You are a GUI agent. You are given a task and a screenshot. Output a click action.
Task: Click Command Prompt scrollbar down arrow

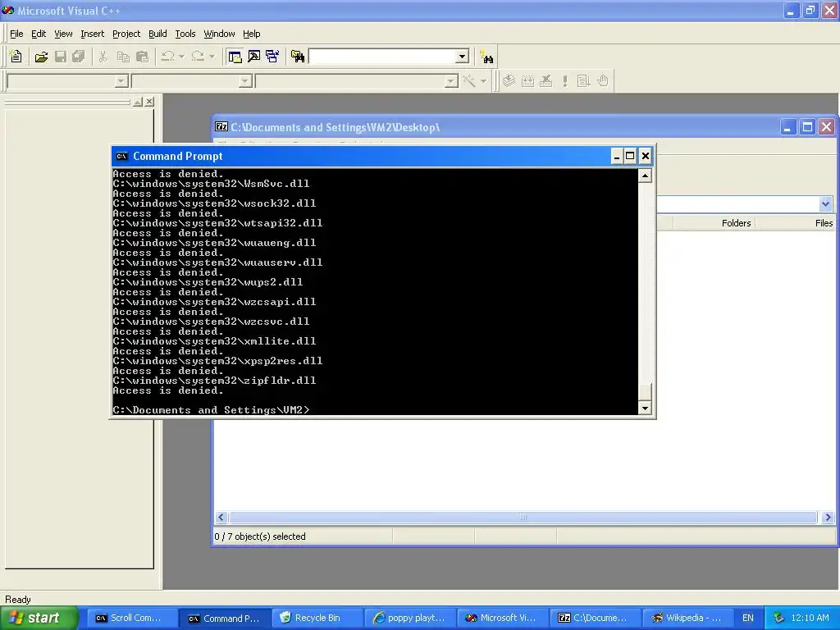pyautogui.click(x=645, y=409)
